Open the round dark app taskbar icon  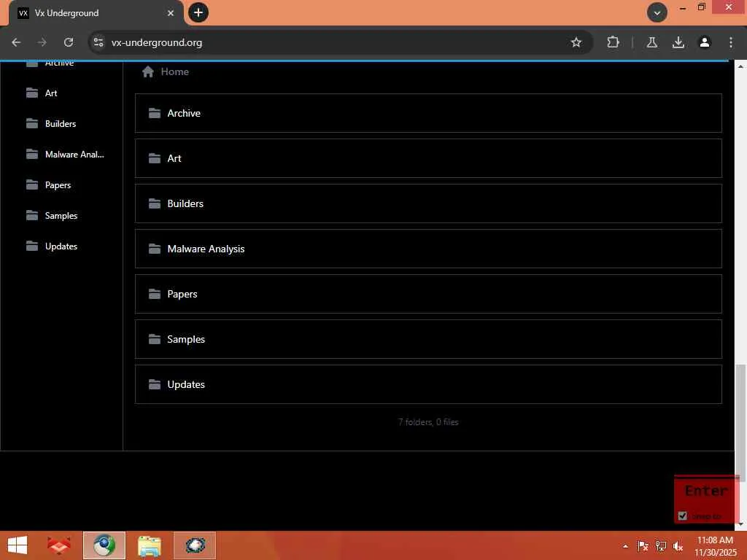point(195,545)
